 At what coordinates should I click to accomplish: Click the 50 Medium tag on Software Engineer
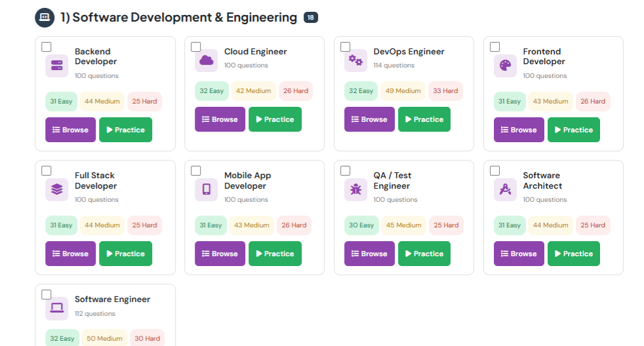[x=104, y=339]
